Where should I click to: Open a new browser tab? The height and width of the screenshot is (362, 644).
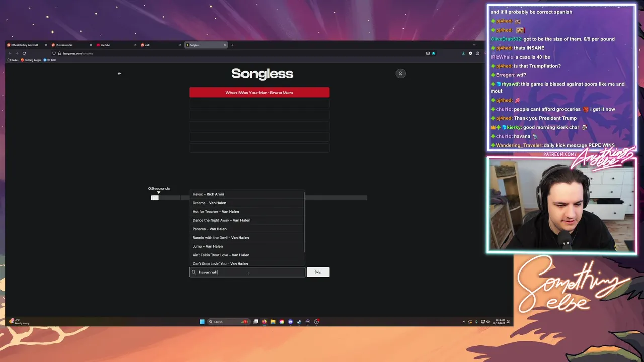click(232, 45)
